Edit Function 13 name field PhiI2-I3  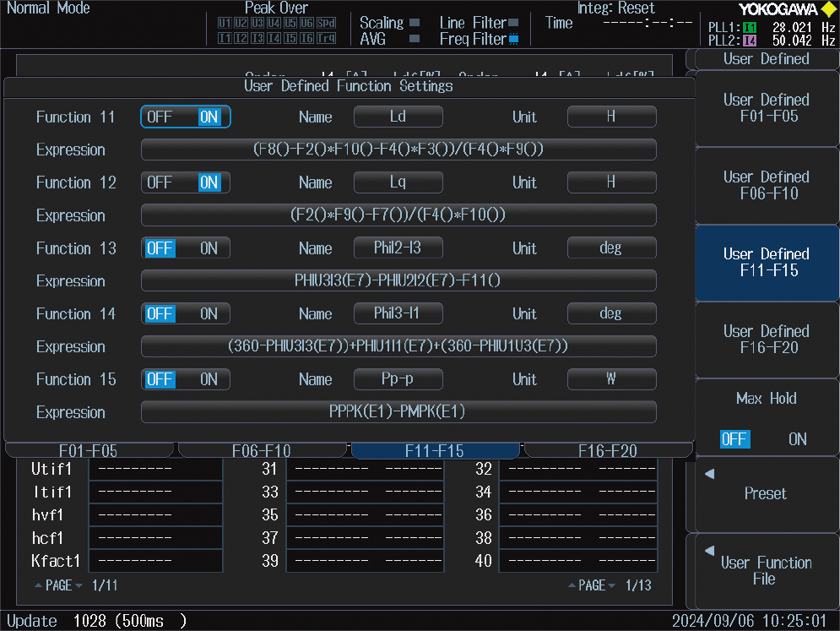click(x=398, y=248)
